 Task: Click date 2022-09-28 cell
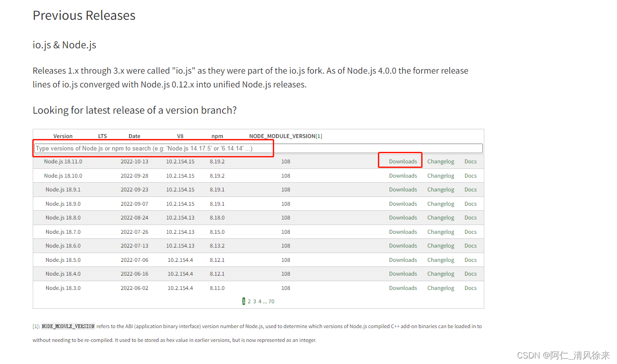pos(135,176)
